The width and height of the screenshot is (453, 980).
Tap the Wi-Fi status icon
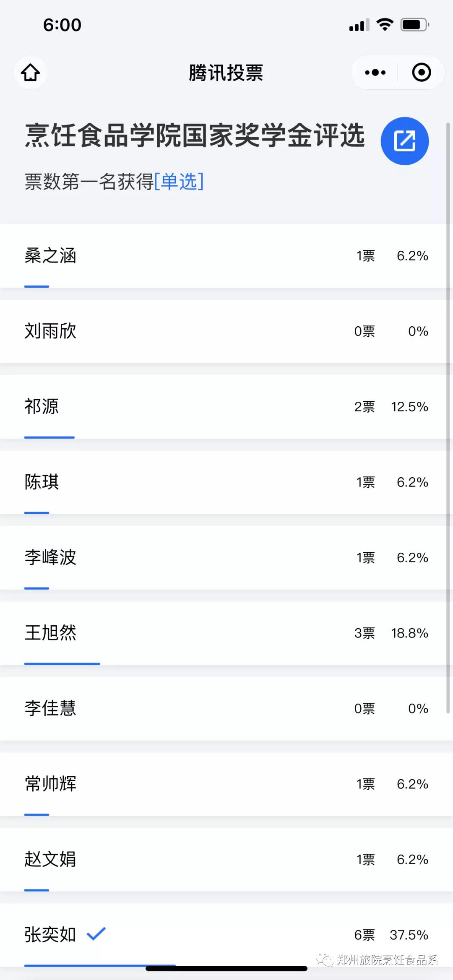385,25
